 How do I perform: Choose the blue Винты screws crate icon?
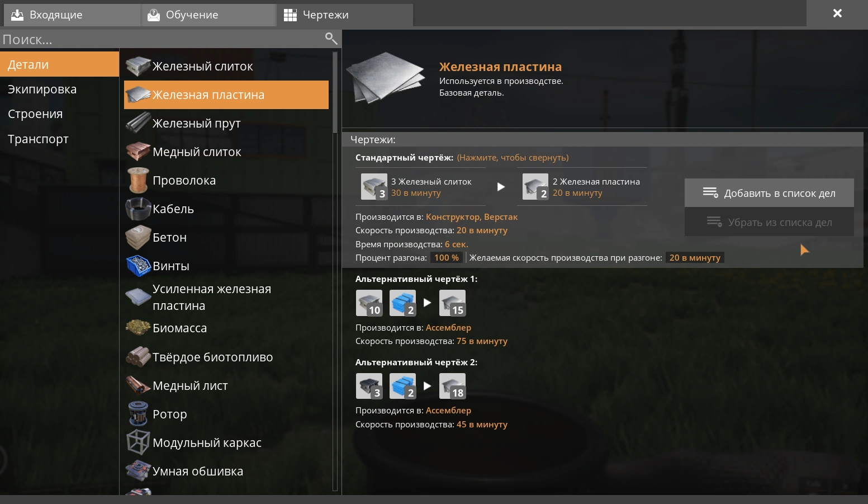[138, 266]
